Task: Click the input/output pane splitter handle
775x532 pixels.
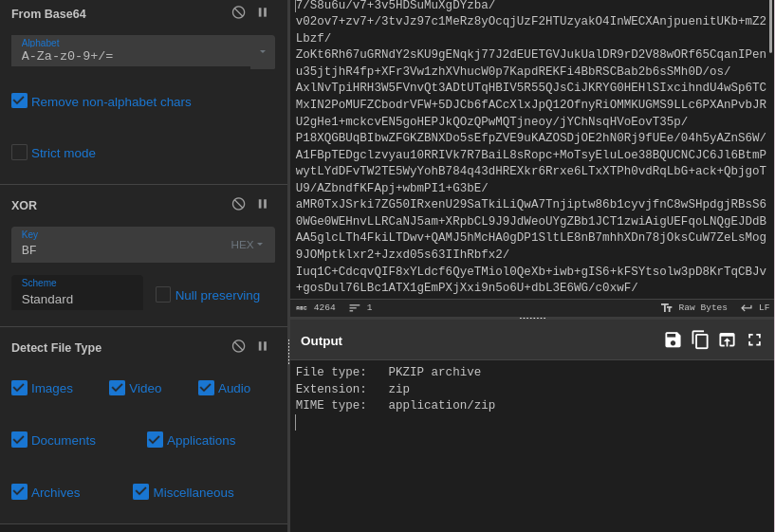Action: (x=532, y=318)
